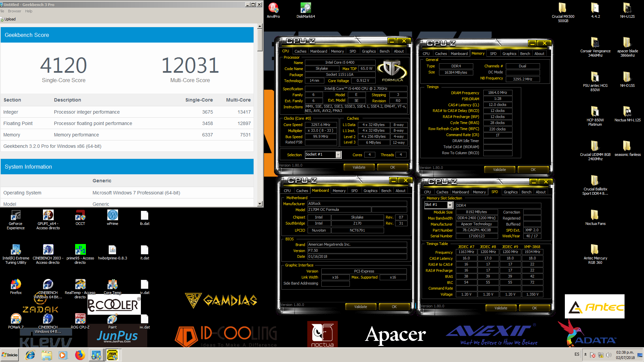The width and height of the screenshot is (644, 362).
Task: Open the 4.4.2 folder icon
Action: pos(595,10)
